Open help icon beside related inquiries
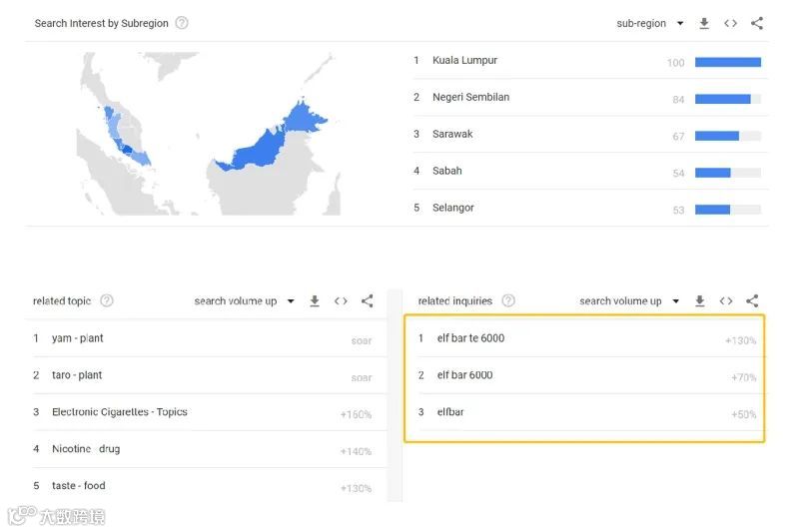Image resolution: width=799 pixels, height=532 pixels. (508, 300)
